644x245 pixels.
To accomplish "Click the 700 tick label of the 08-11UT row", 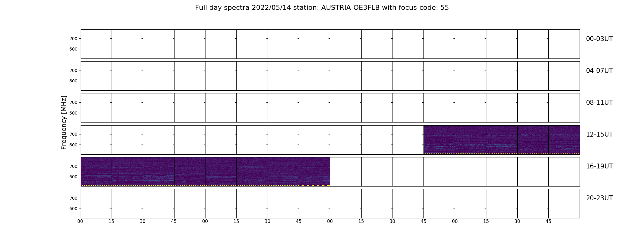I will click(x=73, y=102).
